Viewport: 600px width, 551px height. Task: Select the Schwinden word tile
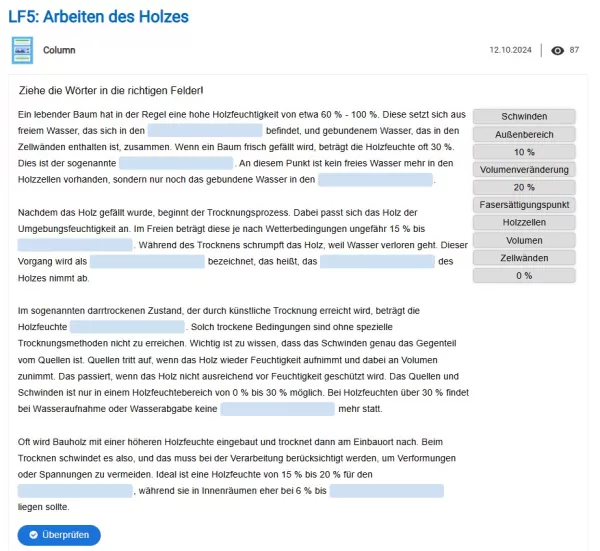click(524, 116)
